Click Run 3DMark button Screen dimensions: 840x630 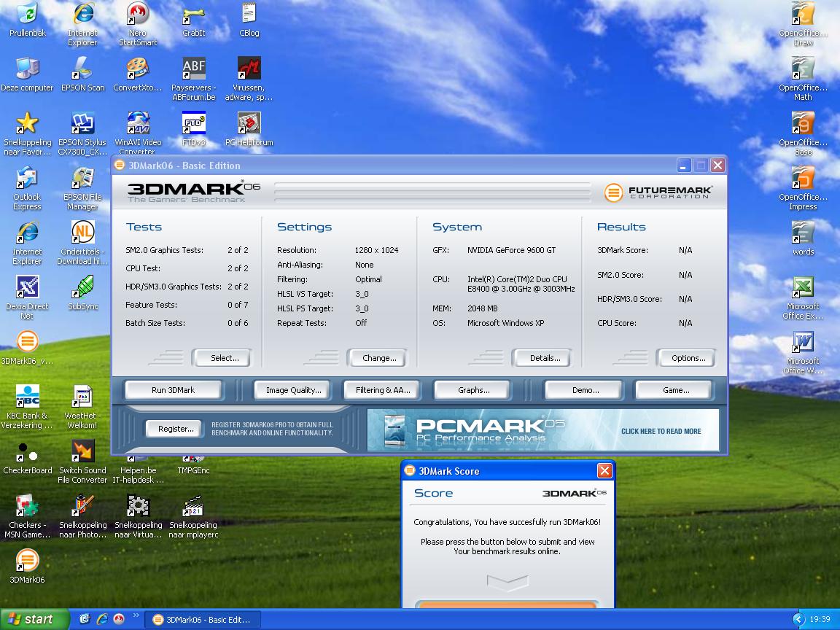pyautogui.click(x=173, y=390)
